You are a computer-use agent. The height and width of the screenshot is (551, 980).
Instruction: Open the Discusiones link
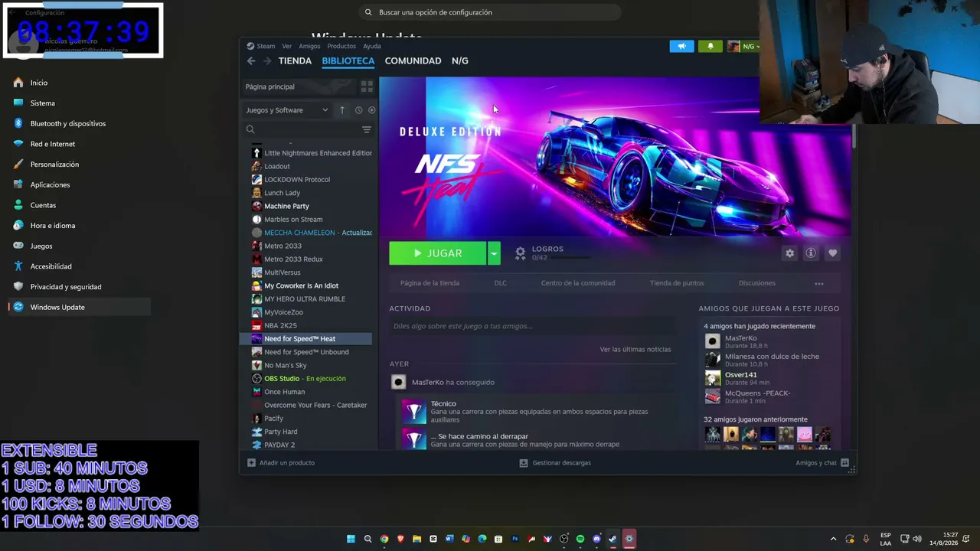[x=757, y=283]
